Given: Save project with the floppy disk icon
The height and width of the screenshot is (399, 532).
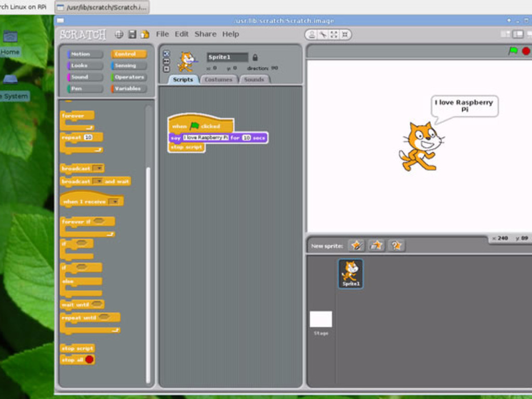Looking at the screenshot, I should click(x=132, y=34).
